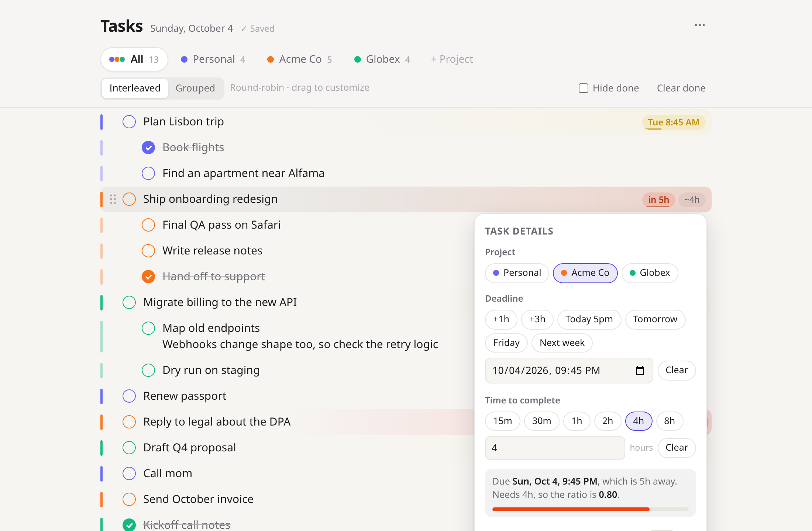Viewport: 812px width, 531px height.
Task: Filter by Personal project tab
Action: tap(213, 59)
